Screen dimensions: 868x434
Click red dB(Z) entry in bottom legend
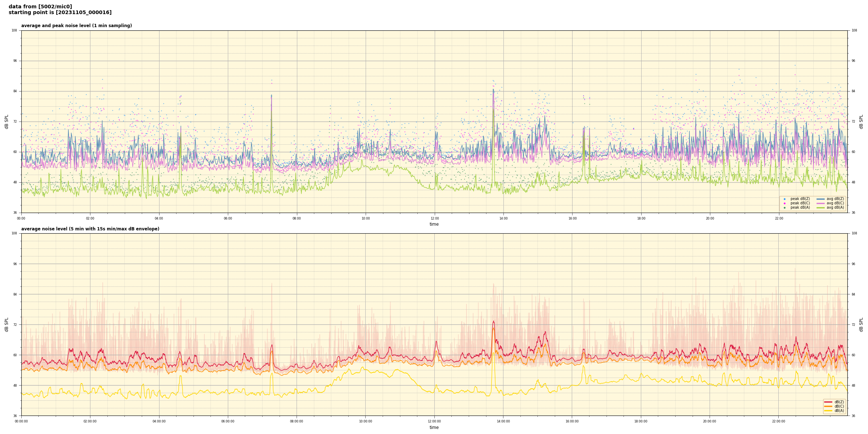(x=828, y=402)
